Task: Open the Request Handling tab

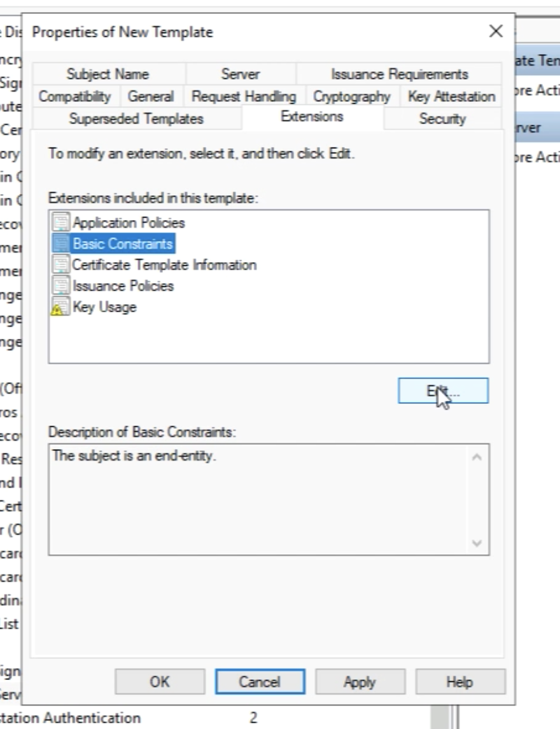Action: tap(244, 97)
